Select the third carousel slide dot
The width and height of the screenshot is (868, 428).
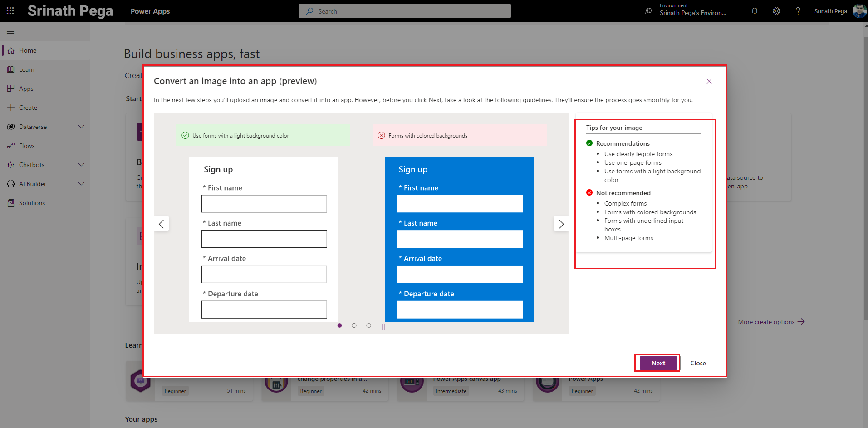[x=368, y=325]
